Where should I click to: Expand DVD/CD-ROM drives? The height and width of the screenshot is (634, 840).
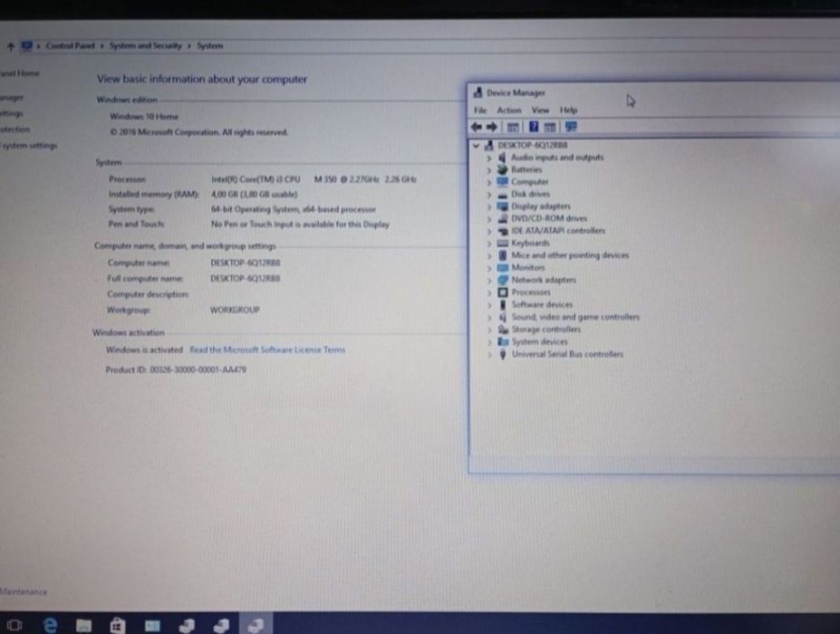click(x=488, y=219)
